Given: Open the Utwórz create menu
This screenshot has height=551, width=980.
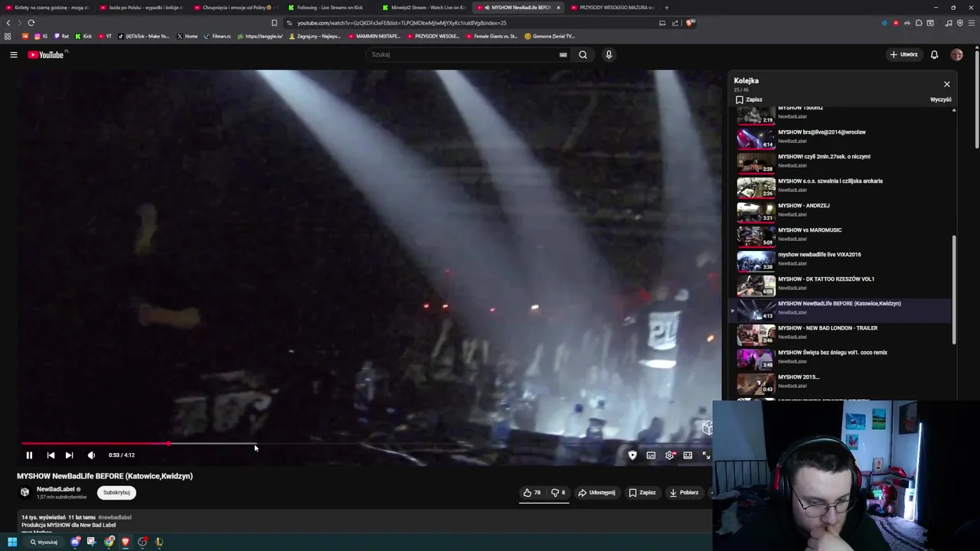Looking at the screenshot, I should coord(903,54).
